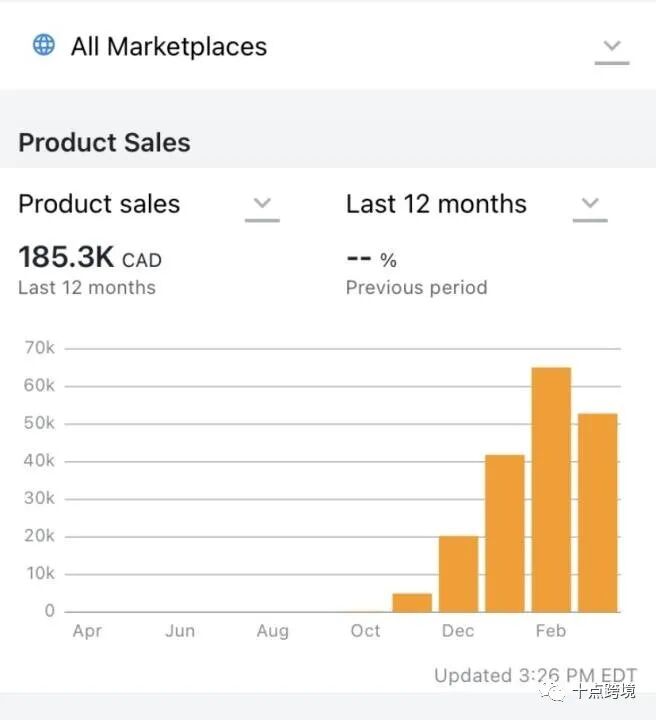656x720 pixels.
Task: Click the Jun label on the x-axis
Action: [x=180, y=630]
